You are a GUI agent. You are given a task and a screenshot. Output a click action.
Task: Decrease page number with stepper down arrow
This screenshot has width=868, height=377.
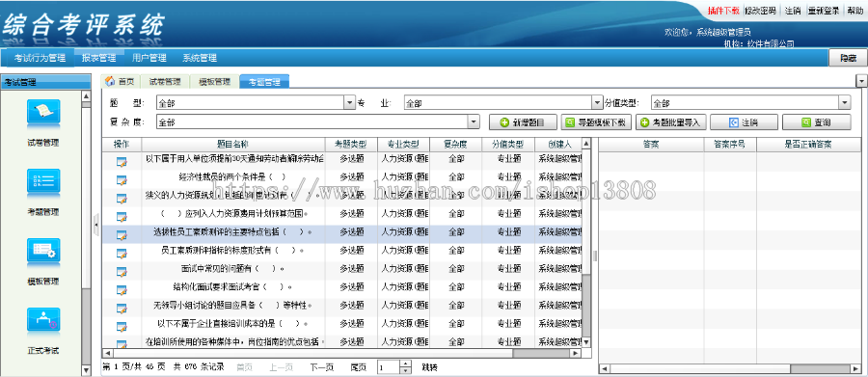pos(406,370)
